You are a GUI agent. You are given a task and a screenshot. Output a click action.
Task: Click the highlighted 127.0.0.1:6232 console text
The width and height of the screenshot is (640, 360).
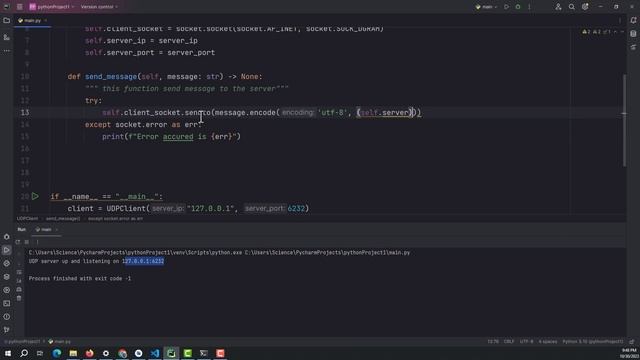[x=143, y=261]
